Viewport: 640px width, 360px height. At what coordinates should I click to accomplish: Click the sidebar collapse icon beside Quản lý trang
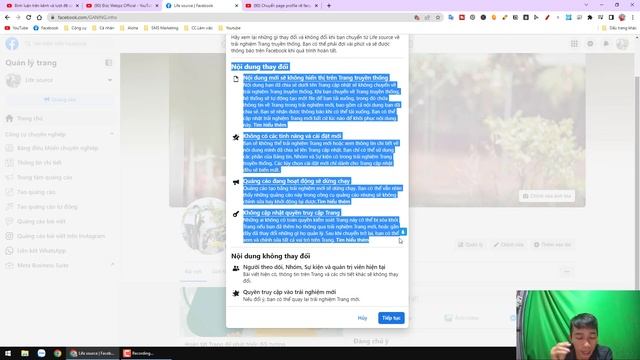(x=109, y=62)
